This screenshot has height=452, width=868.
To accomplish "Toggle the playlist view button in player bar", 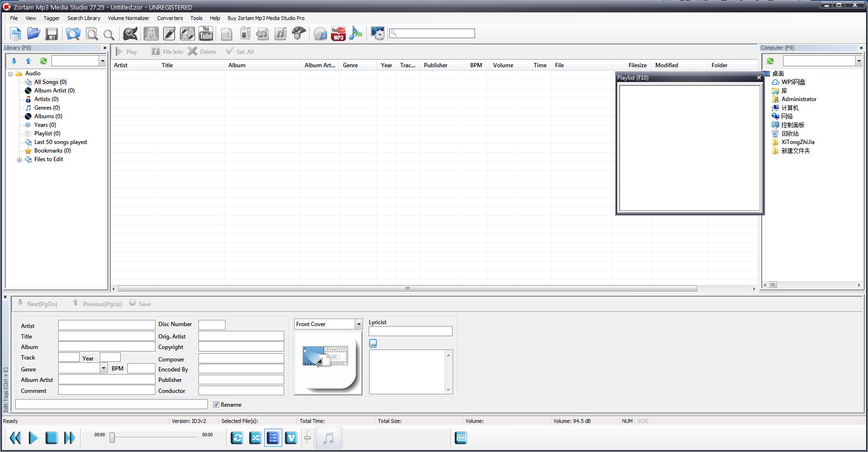I will coord(273,438).
